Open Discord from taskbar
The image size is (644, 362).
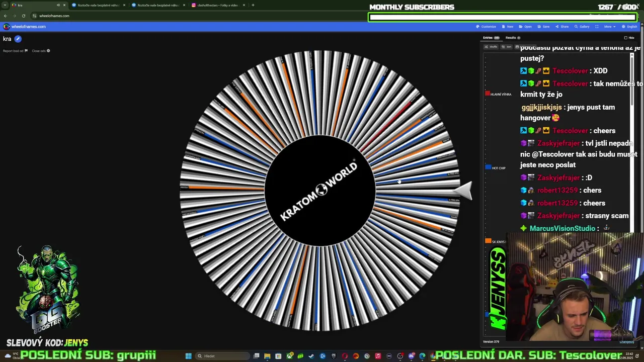[x=411, y=356]
